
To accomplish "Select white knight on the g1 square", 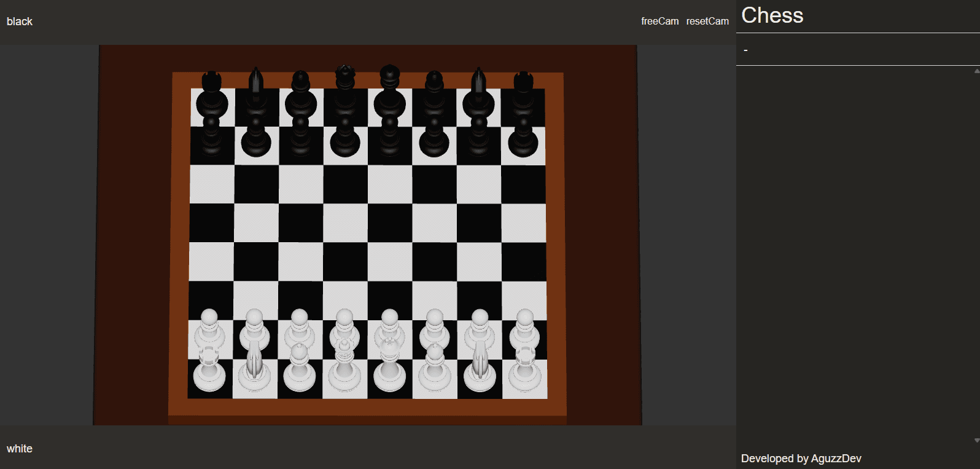I will 480,371.
